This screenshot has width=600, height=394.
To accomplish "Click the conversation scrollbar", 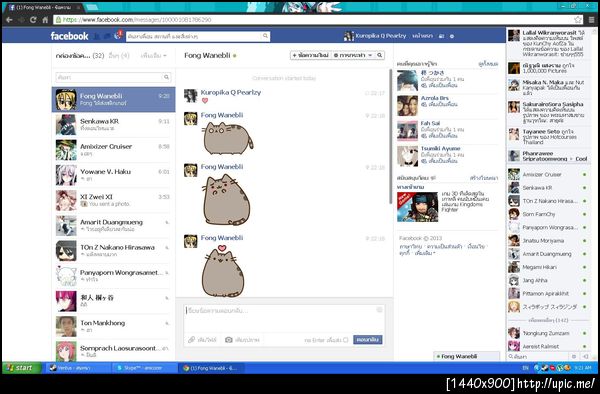I will coord(390,136).
